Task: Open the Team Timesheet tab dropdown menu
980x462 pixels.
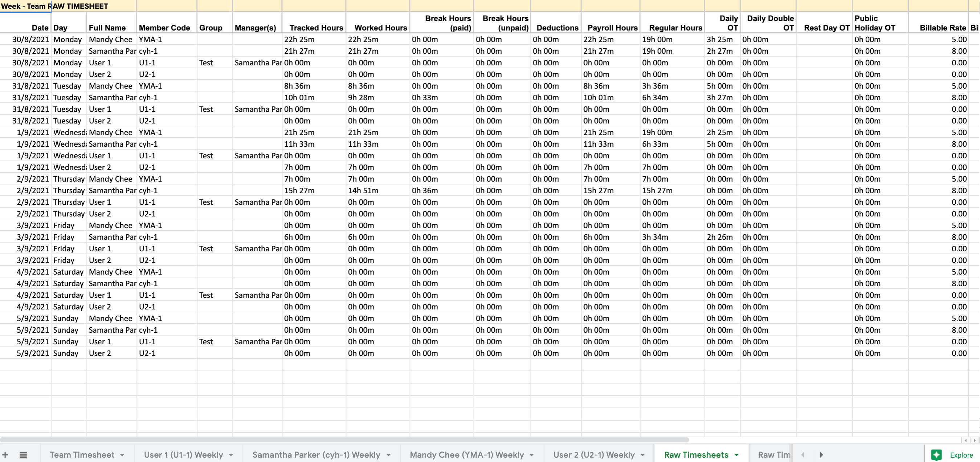Action: (123, 454)
